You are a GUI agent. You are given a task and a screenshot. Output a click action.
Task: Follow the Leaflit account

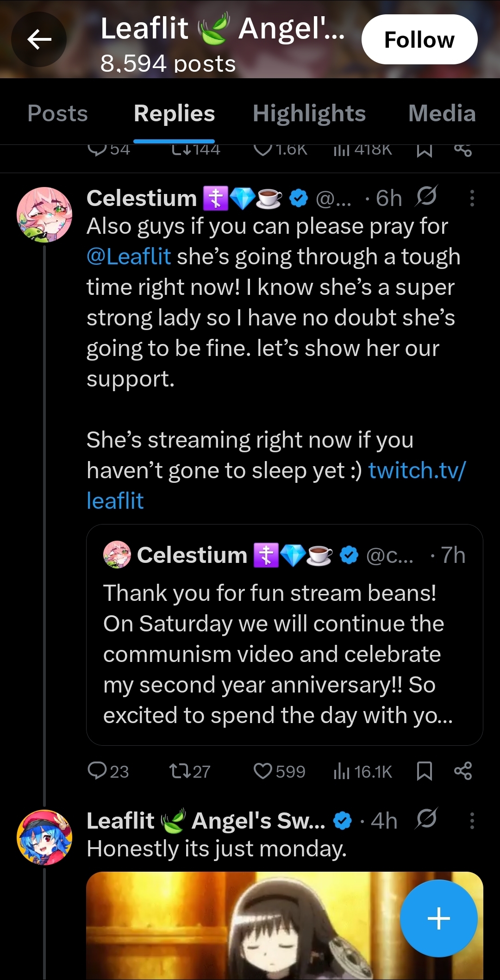(x=419, y=39)
